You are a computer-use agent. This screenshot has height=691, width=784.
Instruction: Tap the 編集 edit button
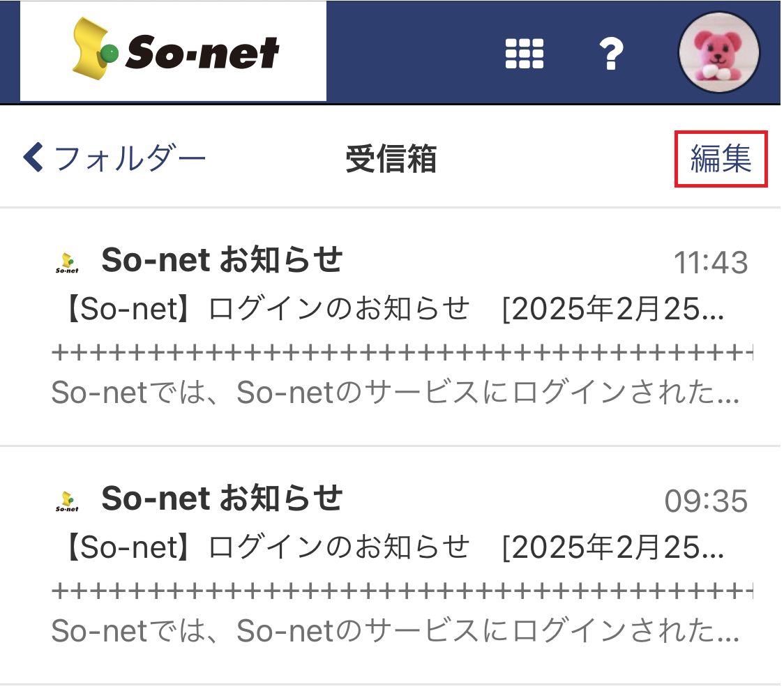pos(721,159)
